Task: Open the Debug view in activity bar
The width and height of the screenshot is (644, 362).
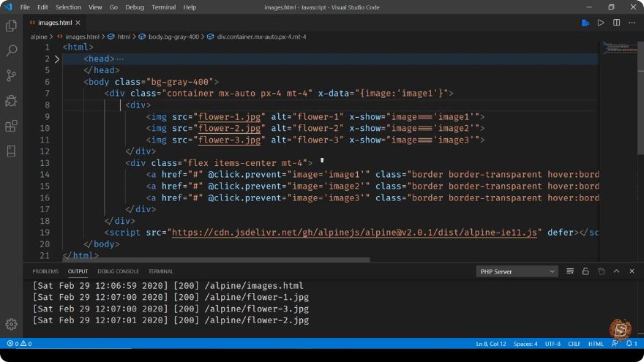Action: point(11,101)
